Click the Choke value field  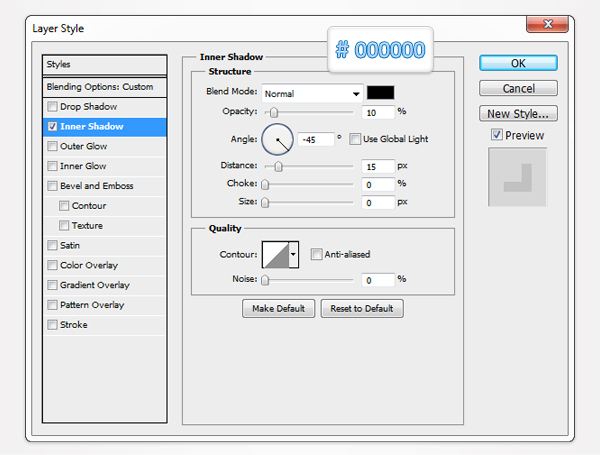[x=378, y=184]
